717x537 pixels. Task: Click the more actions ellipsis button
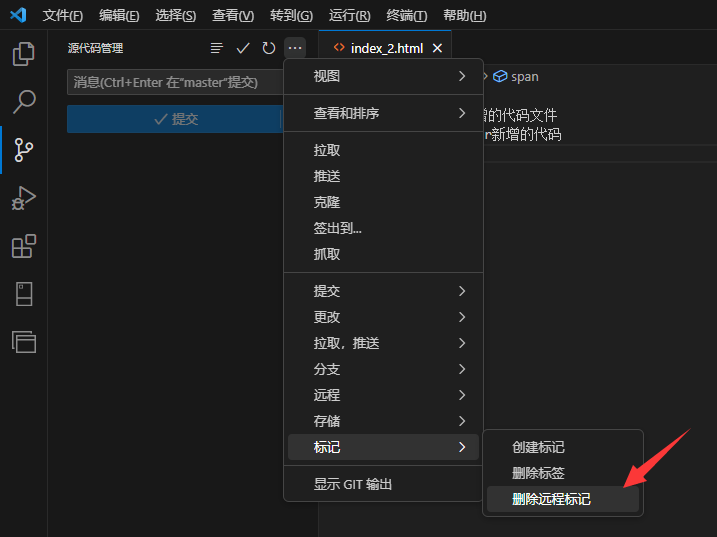pos(295,48)
